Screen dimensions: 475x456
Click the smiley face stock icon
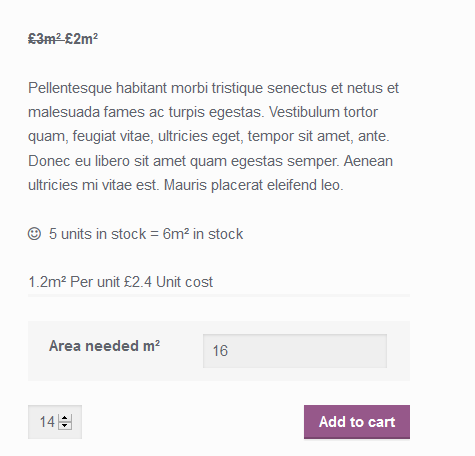pos(34,234)
